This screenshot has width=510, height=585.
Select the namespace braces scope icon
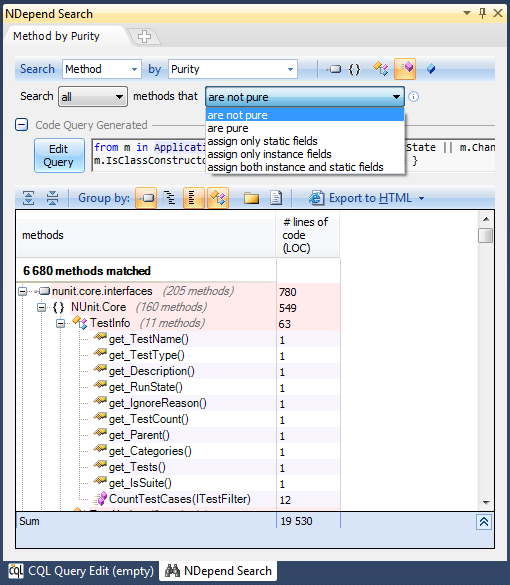coord(354,69)
